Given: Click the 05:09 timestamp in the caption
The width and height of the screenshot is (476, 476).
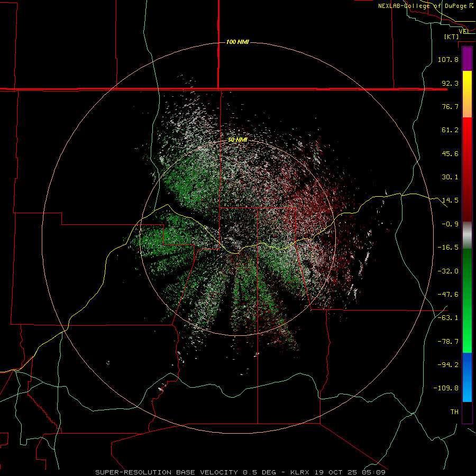Looking at the screenshot, I should 373,472.
